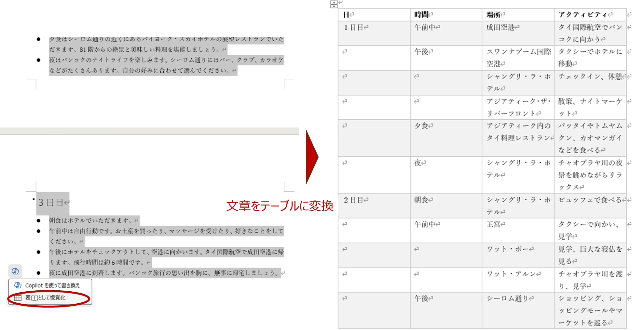Click the '時間' table header cell
The width and height of the screenshot is (644, 330).
446,15
